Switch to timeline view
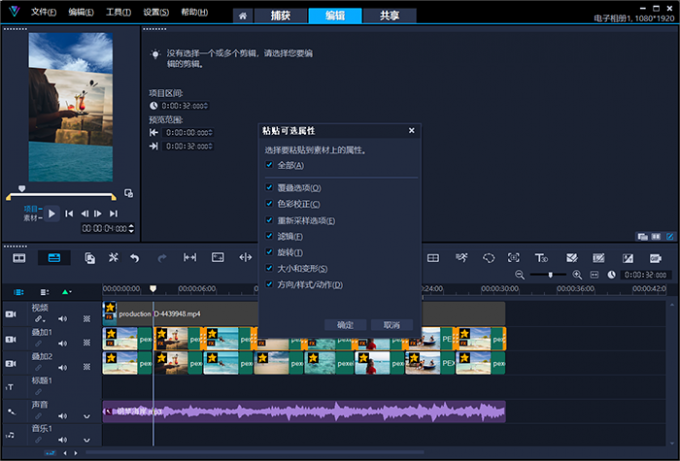The image size is (680, 461). click(x=54, y=258)
